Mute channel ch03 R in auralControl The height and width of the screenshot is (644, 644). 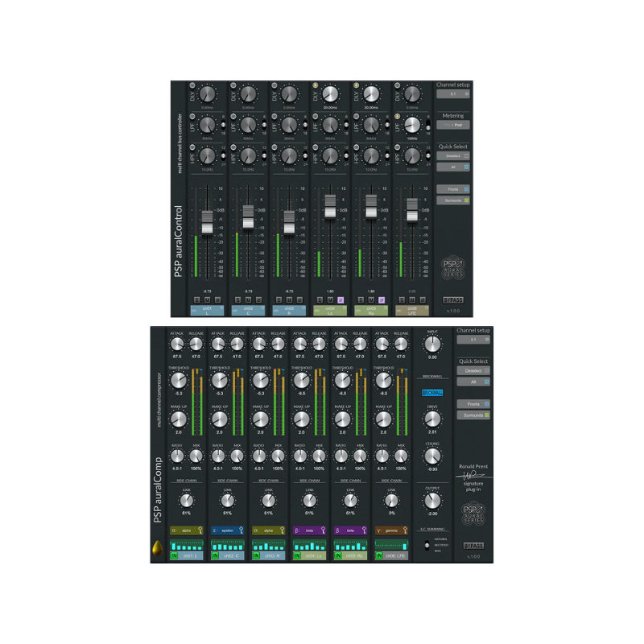[x=289, y=300]
